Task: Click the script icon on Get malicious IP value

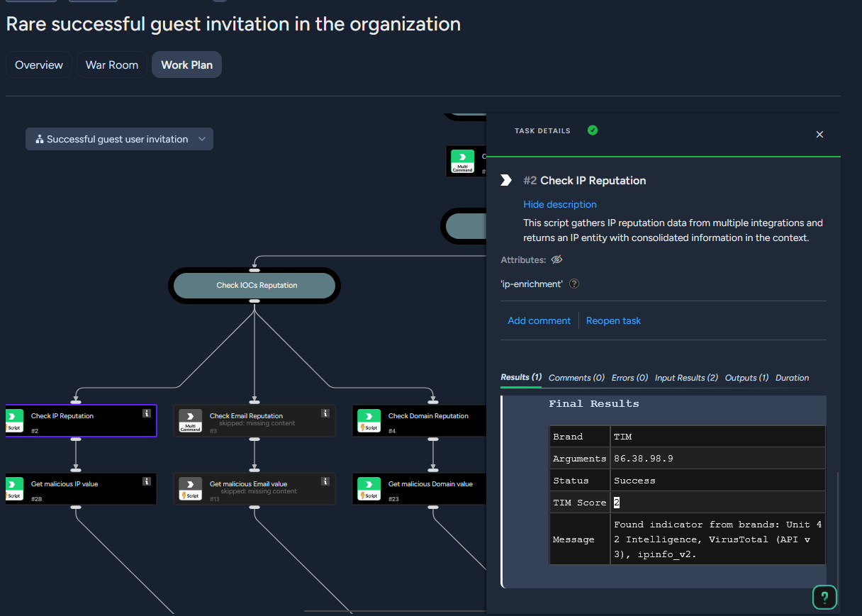Action: click(14, 488)
